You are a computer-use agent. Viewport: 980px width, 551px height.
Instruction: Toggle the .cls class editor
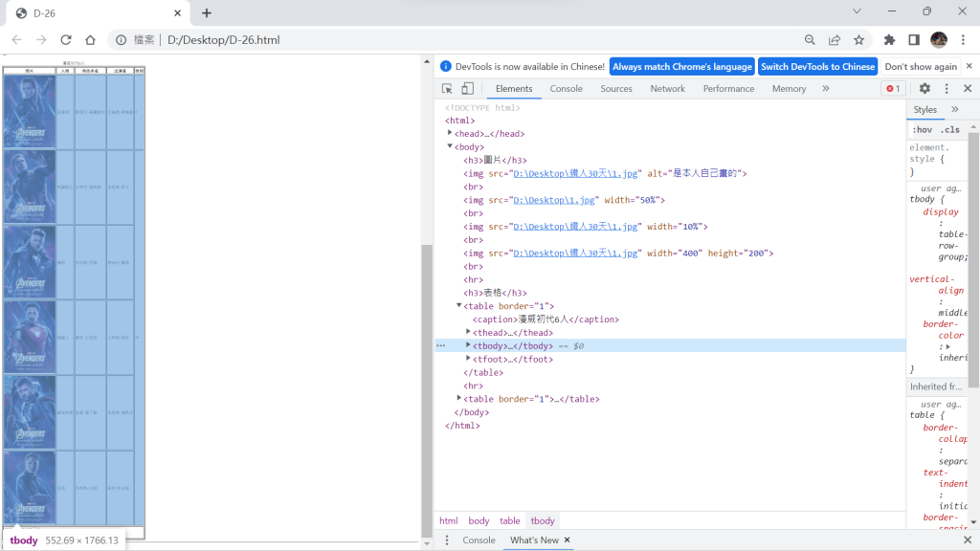pos(950,130)
